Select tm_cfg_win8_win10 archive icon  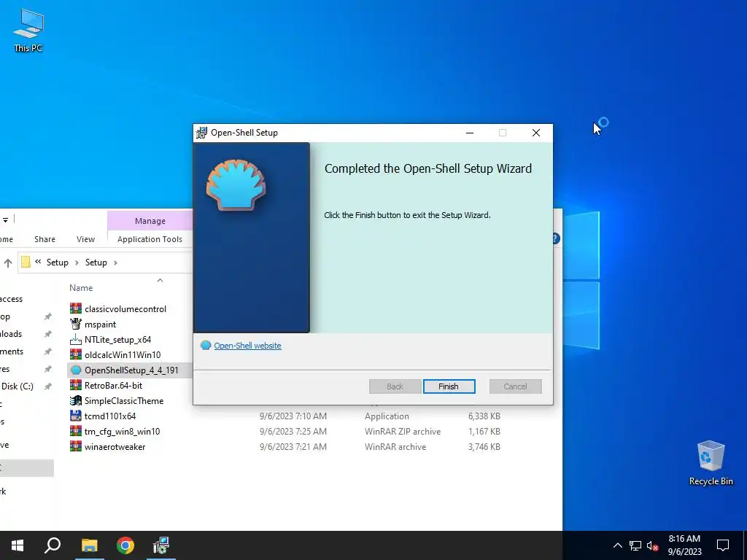[76, 432]
